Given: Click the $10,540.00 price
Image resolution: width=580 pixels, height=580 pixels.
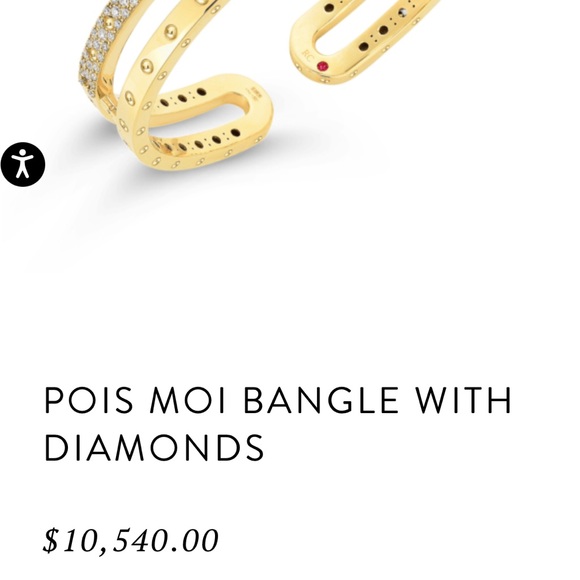Looking at the screenshot, I should point(131,541).
